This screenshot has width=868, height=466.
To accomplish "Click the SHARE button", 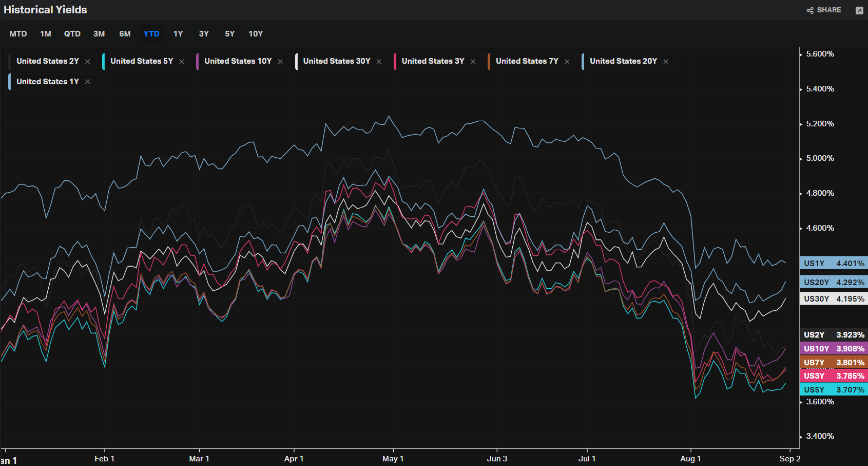I will tap(824, 10).
